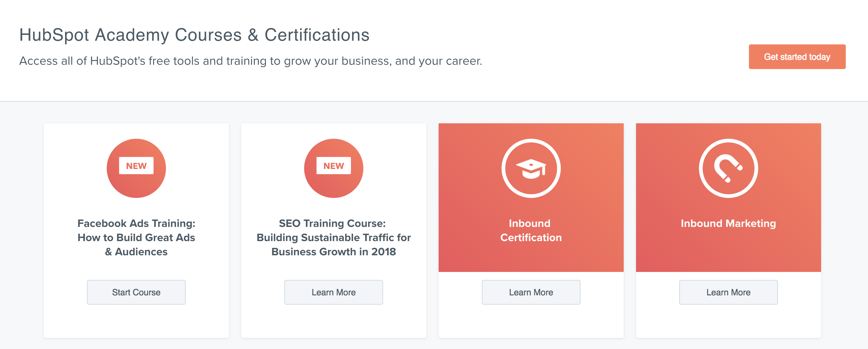Click the magnet icon on Inbound Marketing card
Screen dimensions: 868x349
point(728,169)
